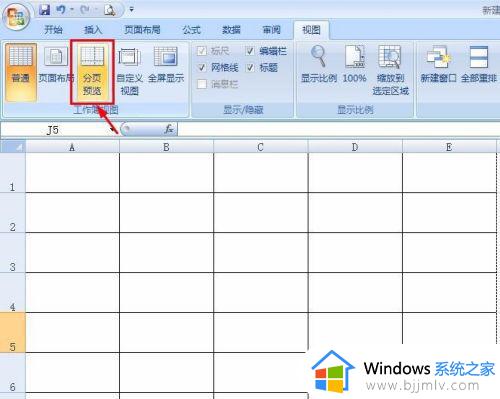Toggle the Headings (标题) checkbox

250,68
